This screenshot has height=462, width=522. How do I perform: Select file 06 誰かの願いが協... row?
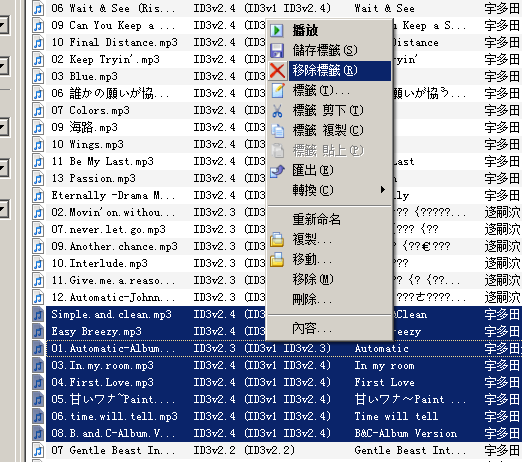(111, 93)
